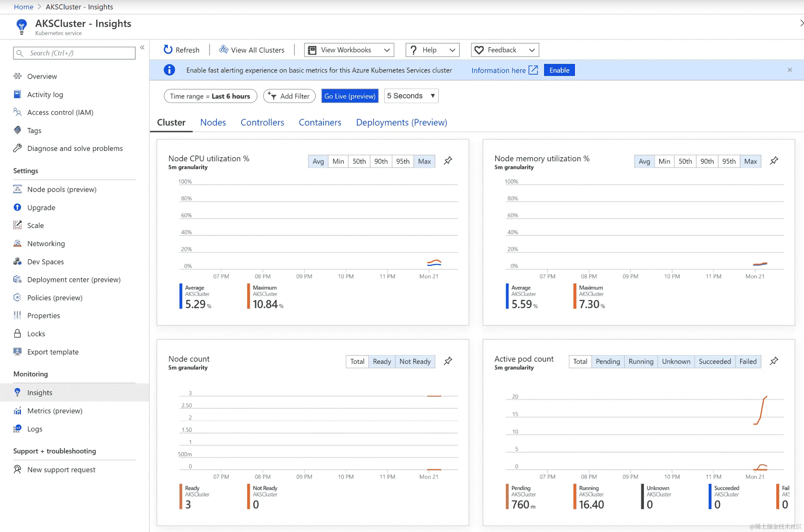The image size is (804, 532).
Task: Open Logs under Monitoring
Action: click(x=35, y=429)
